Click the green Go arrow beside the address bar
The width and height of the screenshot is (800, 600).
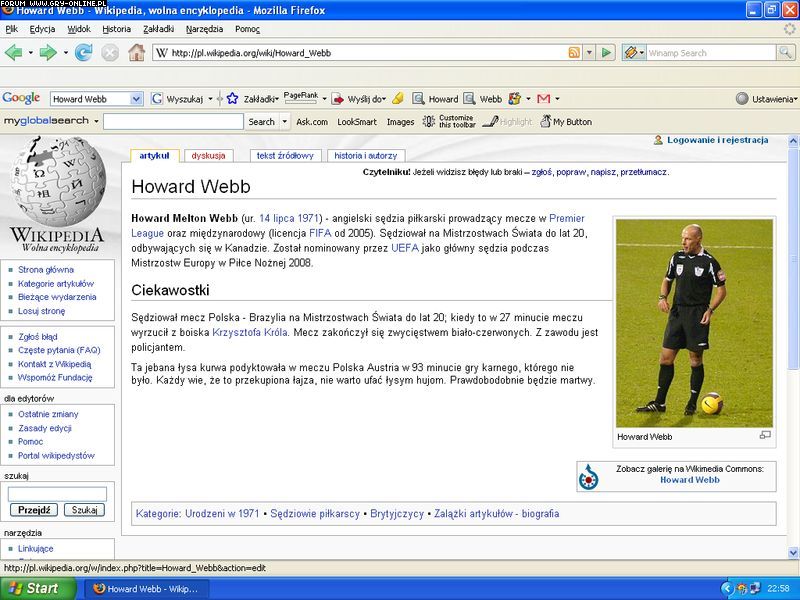coord(606,53)
